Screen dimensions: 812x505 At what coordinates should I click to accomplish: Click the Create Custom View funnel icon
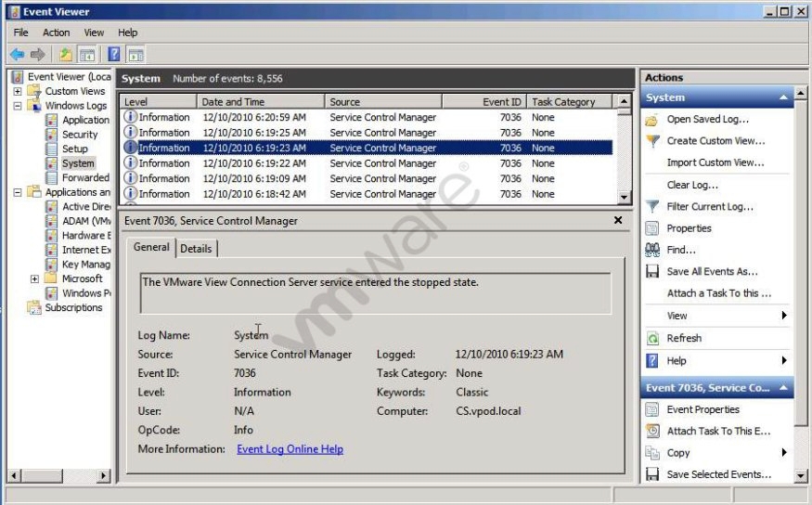pos(653,141)
